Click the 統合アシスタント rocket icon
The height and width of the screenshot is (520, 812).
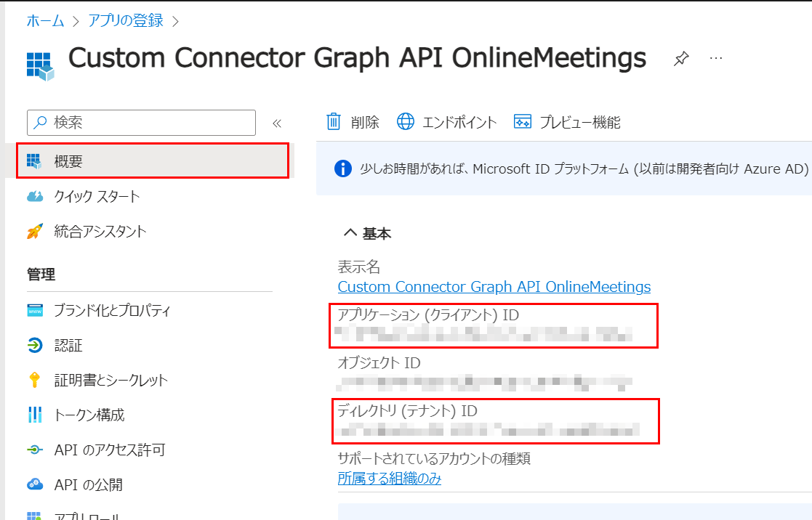pos(35,231)
